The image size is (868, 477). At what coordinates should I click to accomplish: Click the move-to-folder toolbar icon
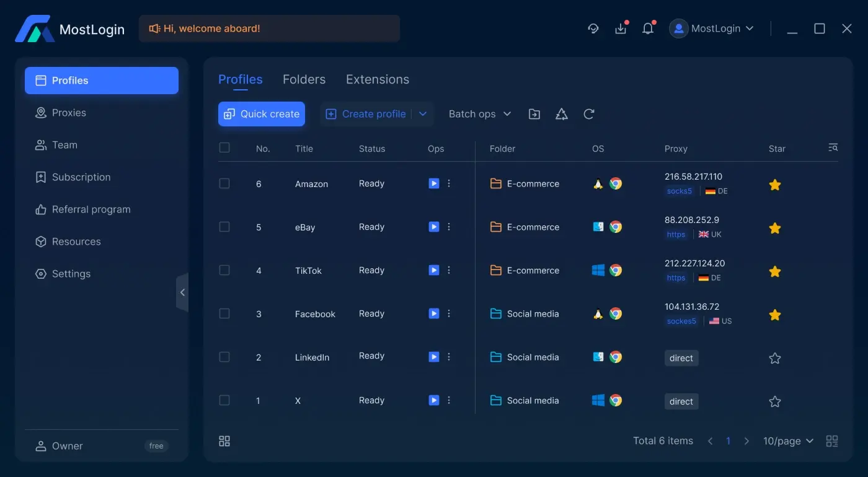tap(534, 114)
